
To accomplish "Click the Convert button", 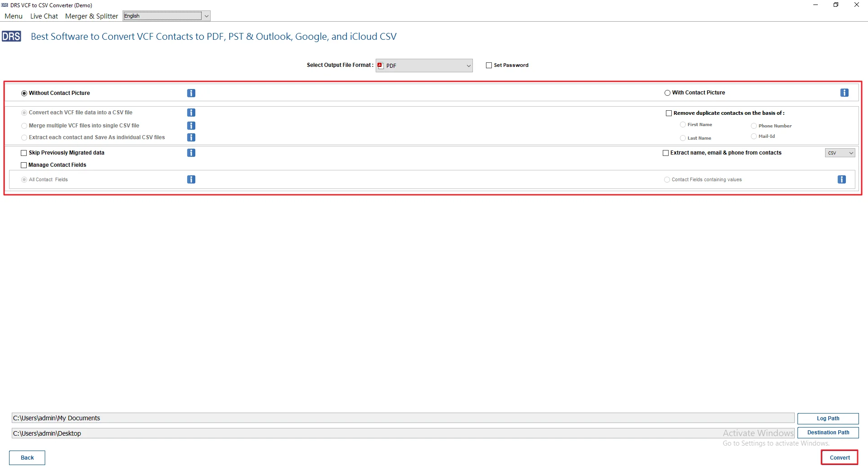I will [840, 457].
